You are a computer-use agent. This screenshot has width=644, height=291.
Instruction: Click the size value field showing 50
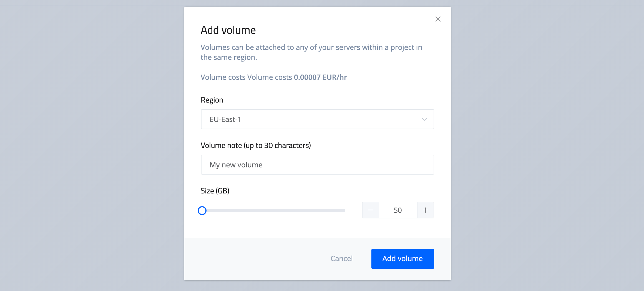(x=398, y=210)
